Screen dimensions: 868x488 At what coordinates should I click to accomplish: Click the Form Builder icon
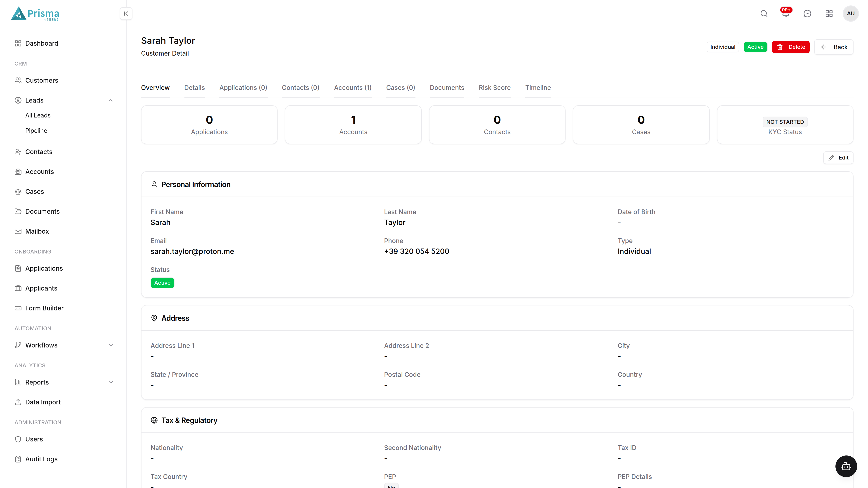click(x=18, y=308)
